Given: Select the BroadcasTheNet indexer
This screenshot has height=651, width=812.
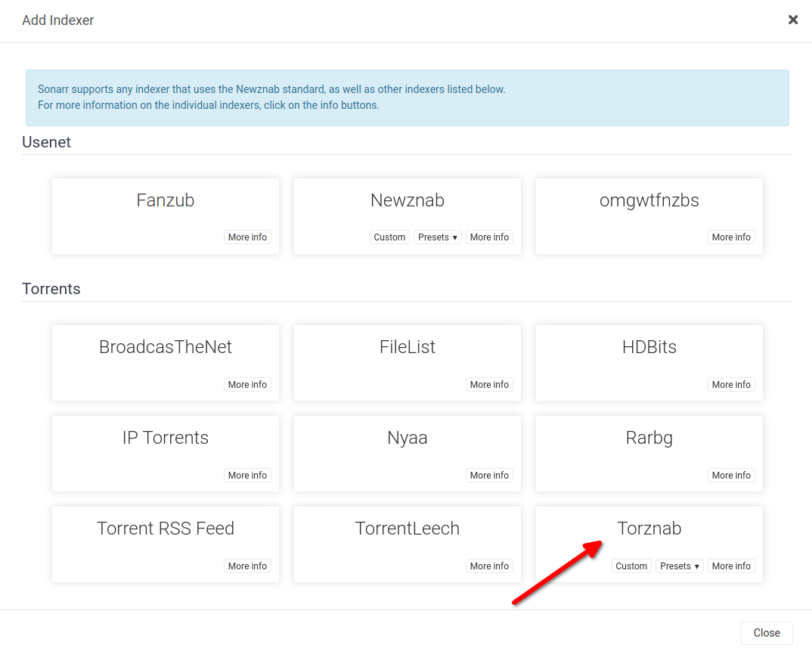Looking at the screenshot, I should tap(165, 362).
